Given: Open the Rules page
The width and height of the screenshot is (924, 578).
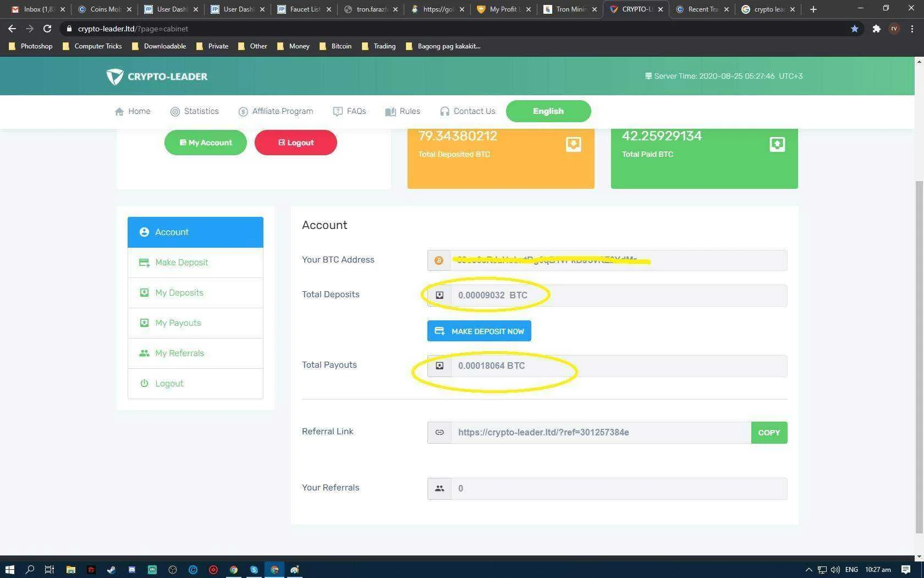Looking at the screenshot, I should click(403, 111).
